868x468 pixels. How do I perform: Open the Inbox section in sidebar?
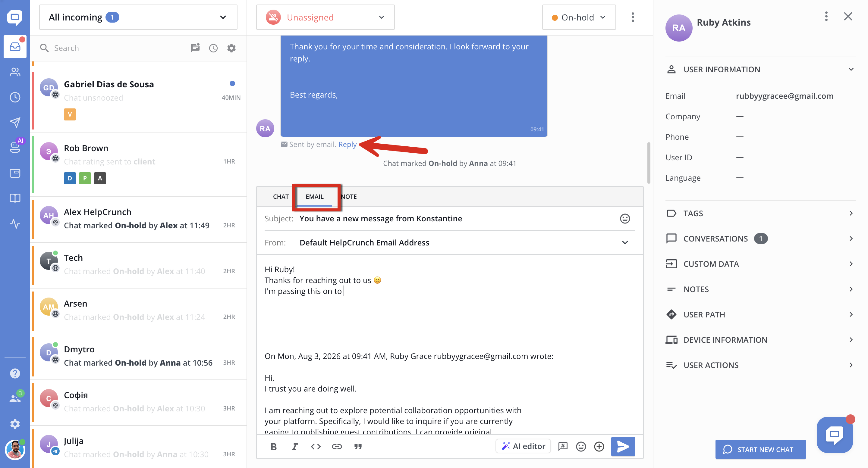pos(15,47)
